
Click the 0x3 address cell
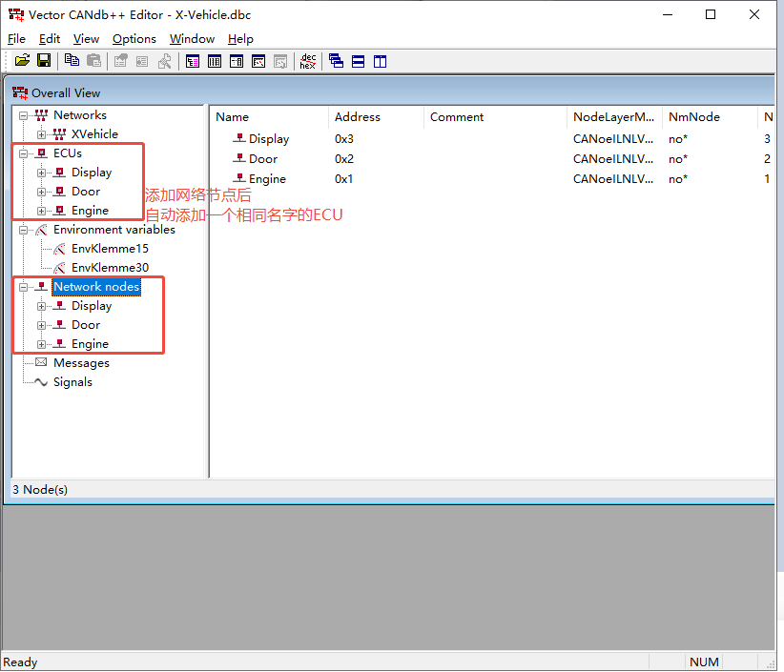tap(344, 139)
